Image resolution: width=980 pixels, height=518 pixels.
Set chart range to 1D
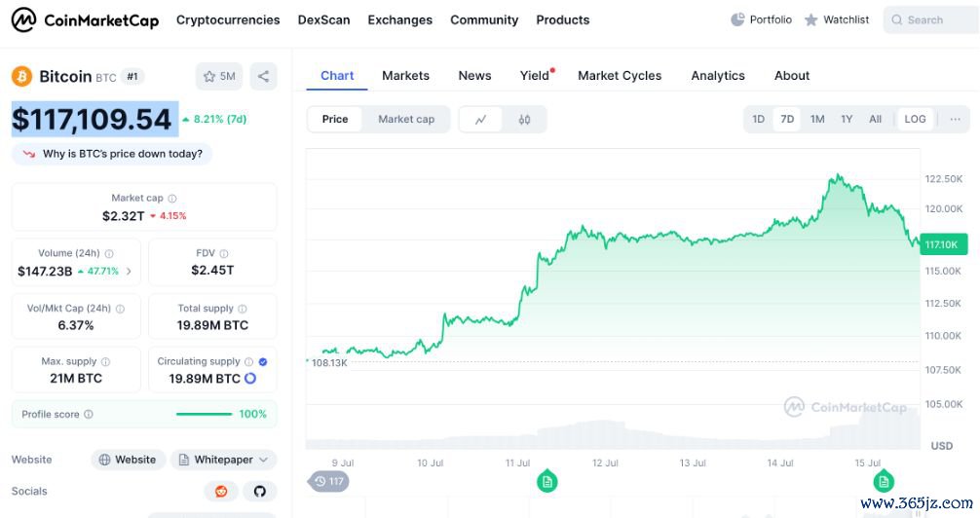(x=758, y=120)
